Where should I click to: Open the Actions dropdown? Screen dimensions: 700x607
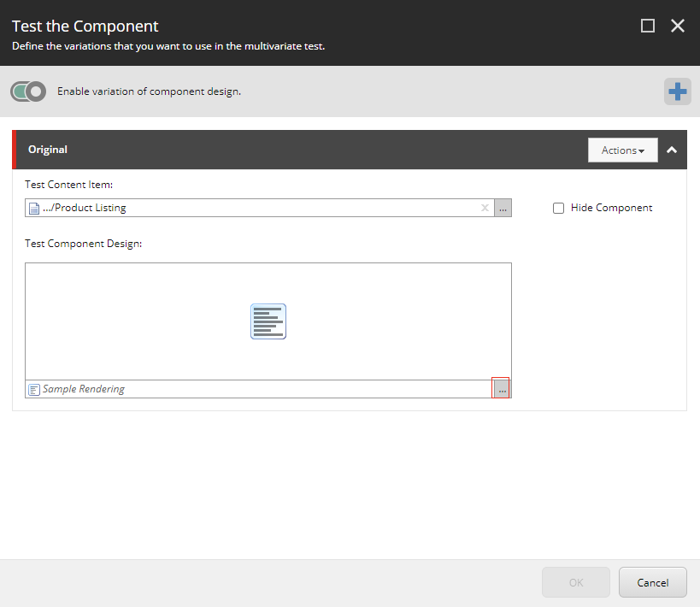[x=622, y=150]
